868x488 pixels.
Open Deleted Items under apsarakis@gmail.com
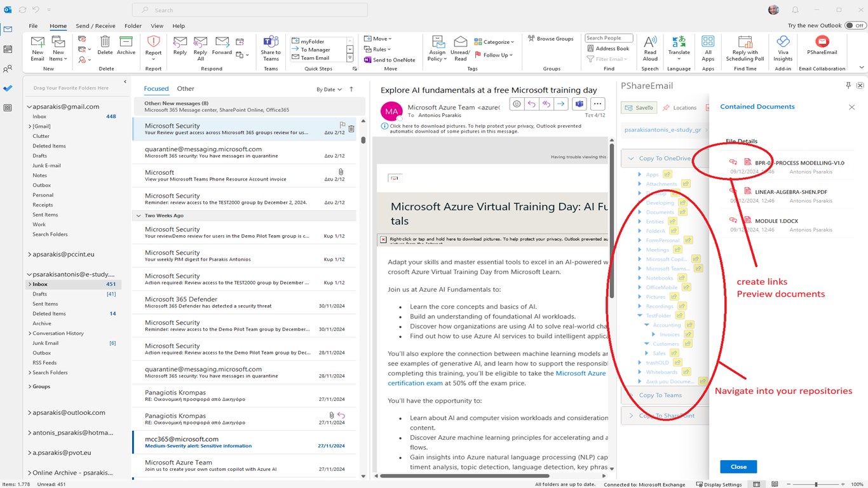click(x=49, y=146)
